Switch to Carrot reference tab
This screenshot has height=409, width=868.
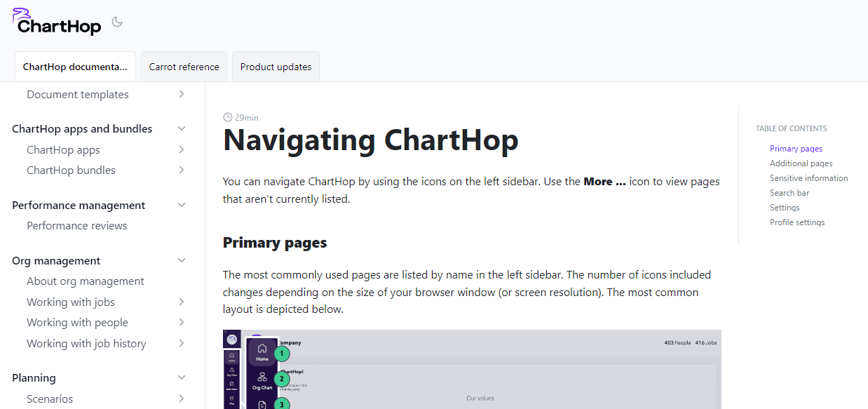[x=184, y=67]
